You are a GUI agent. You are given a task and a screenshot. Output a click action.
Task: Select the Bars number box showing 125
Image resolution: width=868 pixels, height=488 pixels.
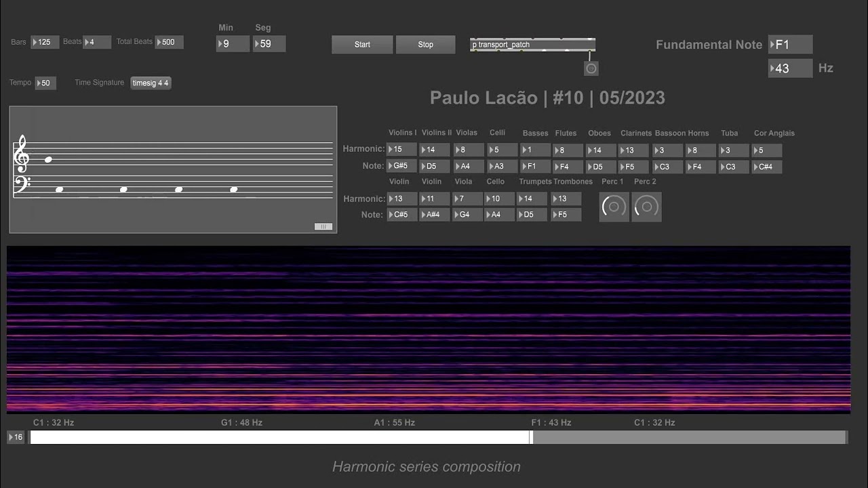click(x=45, y=42)
